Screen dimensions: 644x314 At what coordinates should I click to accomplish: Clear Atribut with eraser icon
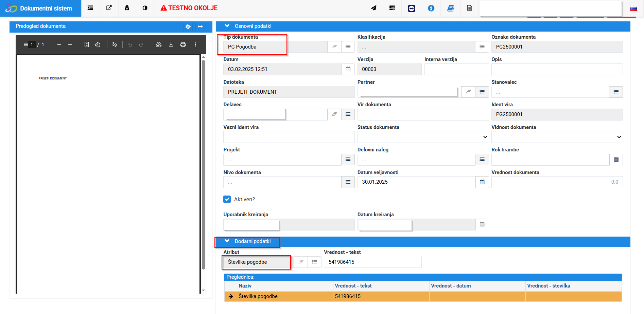click(301, 262)
